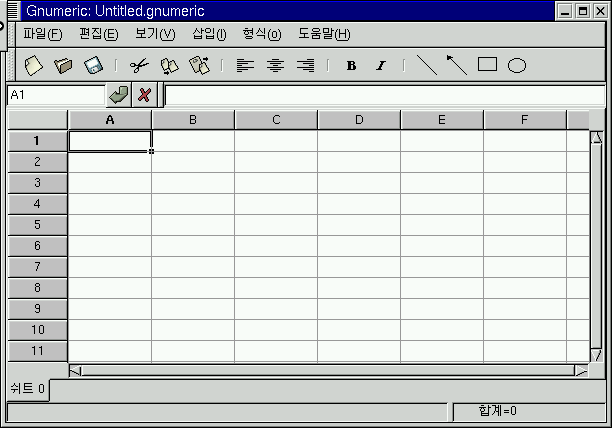Cut selection using the scissors icon
This screenshot has width=612, height=428.
(139, 65)
